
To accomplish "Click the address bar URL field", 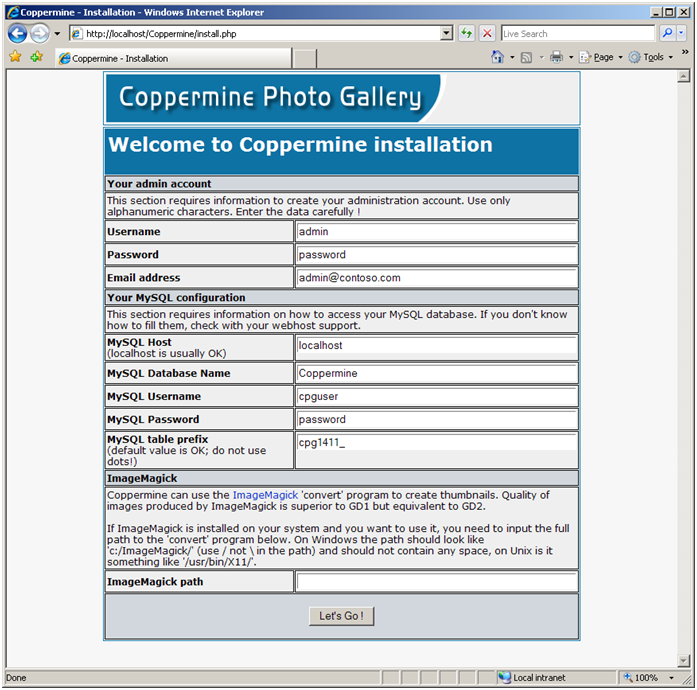I will 256,34.
